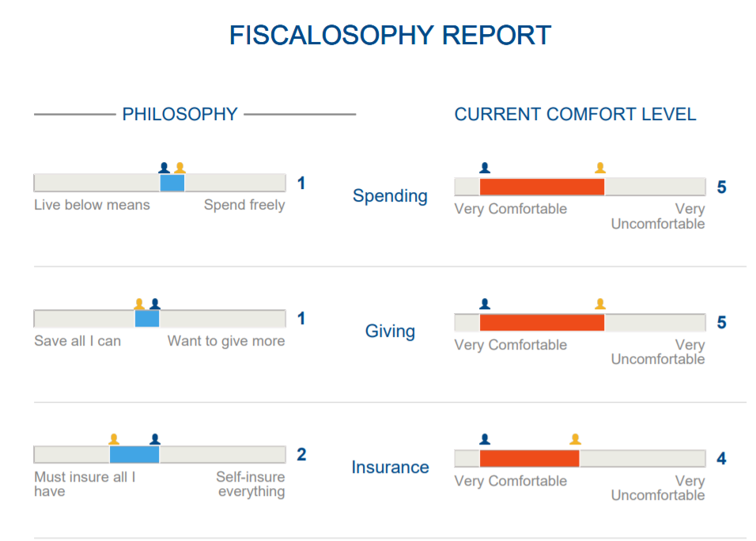The width and height of the screenshot is (756, 541).
Task: Select the Giving category label
Action: (x=390, y=331)
